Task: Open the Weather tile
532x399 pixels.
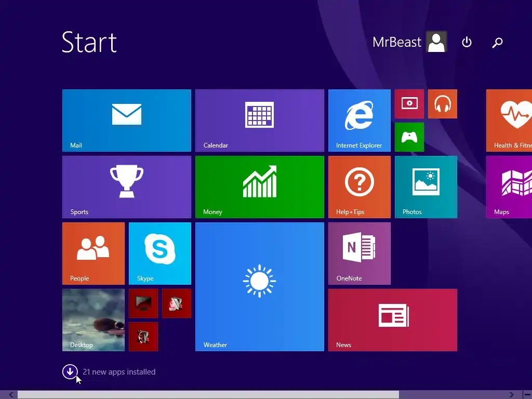Action: click(x=260, y=287)
